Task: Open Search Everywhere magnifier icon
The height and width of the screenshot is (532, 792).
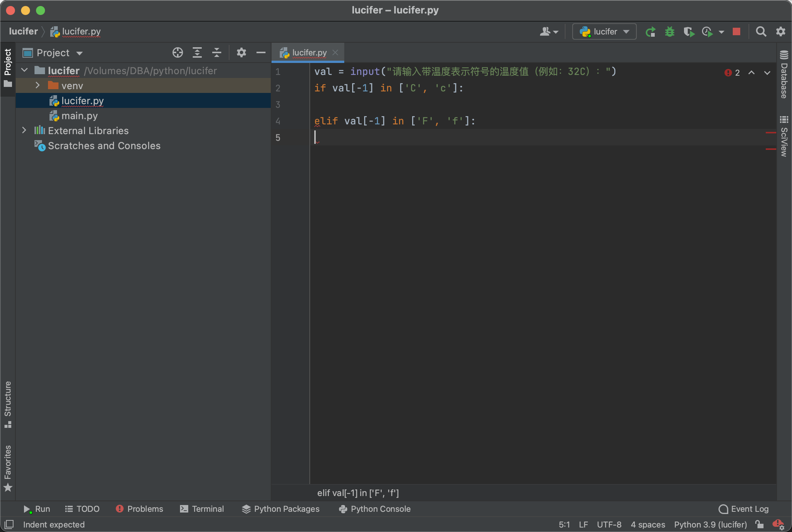Action: pyautogui.click(x=761, y=32)
